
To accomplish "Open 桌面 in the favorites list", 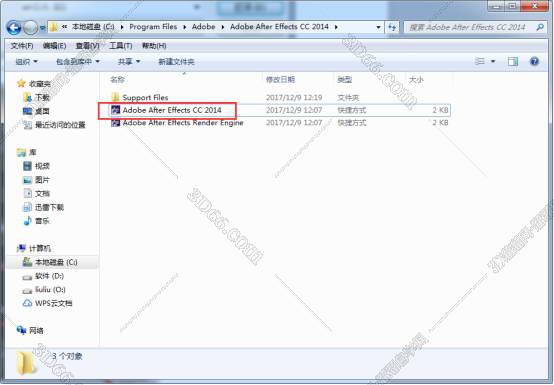I will tap(42, 111).
